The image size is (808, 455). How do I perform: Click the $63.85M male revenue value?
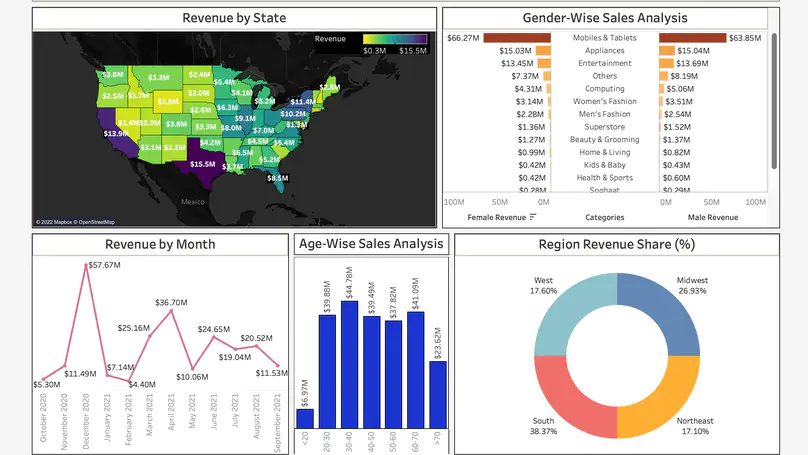(x=745, y=38)
